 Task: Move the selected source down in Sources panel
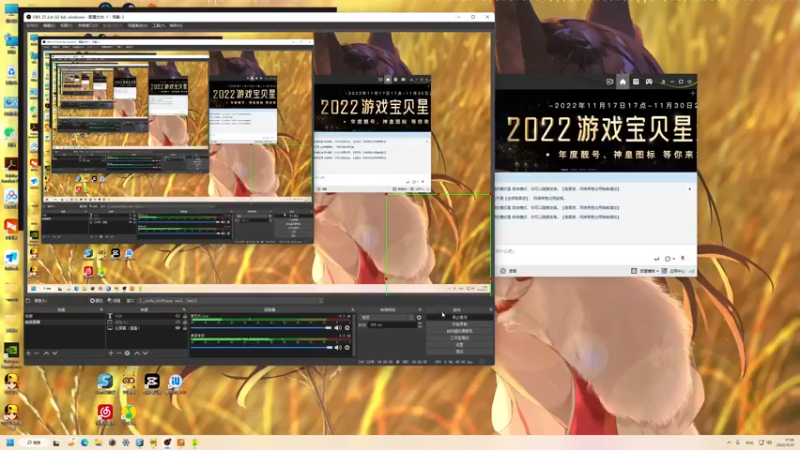[145, 353]
